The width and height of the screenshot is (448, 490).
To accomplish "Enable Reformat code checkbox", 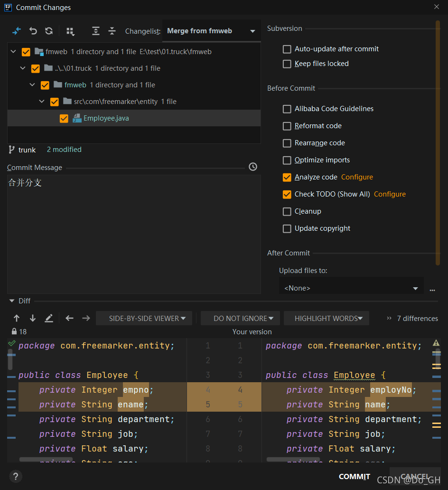I will 287,126.
